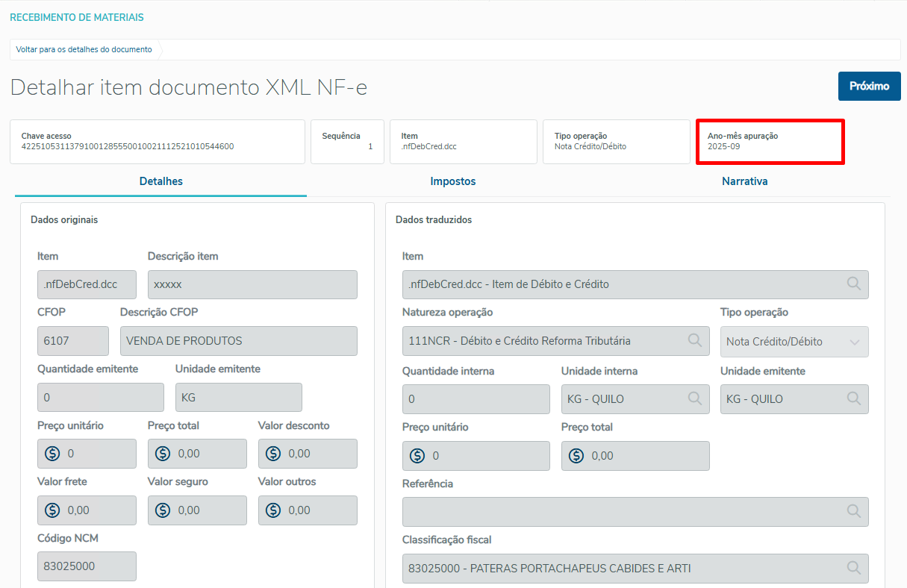This screenshot has width=907, height=588.
Task: Click the search icon in the translated Item field
Action: pos(854,284)
